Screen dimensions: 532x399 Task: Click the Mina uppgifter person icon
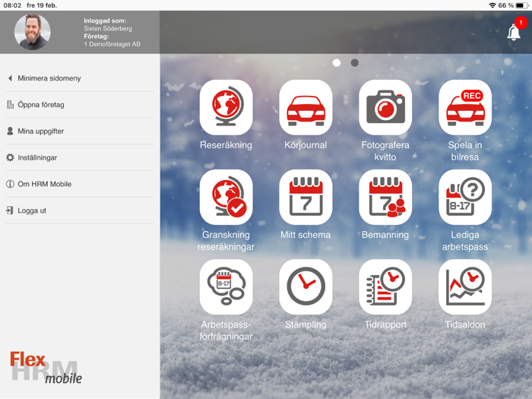click(x=10, y=131)
